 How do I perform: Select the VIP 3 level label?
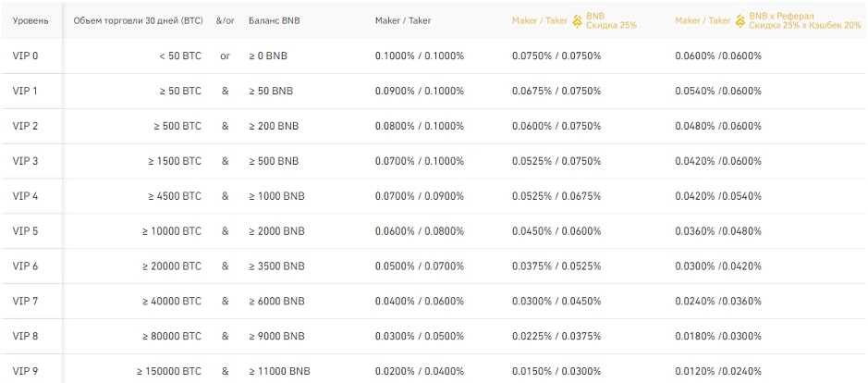(25, 161)
